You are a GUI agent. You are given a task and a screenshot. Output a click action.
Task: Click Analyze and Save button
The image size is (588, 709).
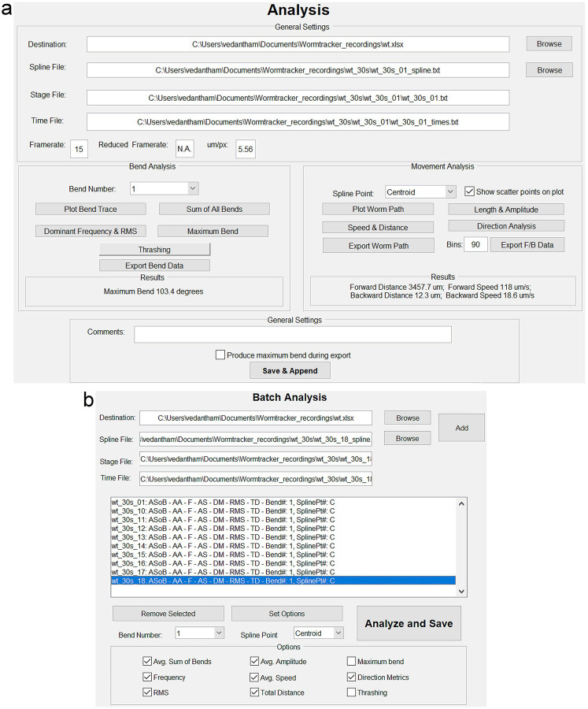409,624
